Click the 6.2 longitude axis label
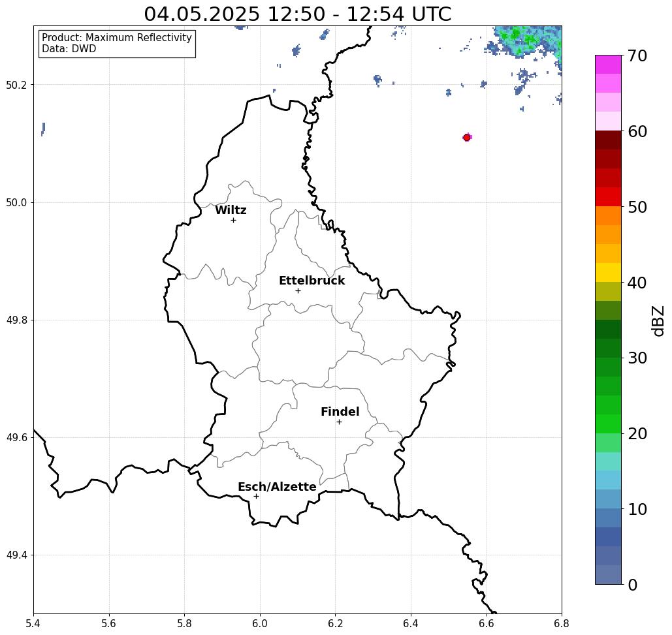The width and height of the screenshot is (672, 635). [x=335, y=623]
